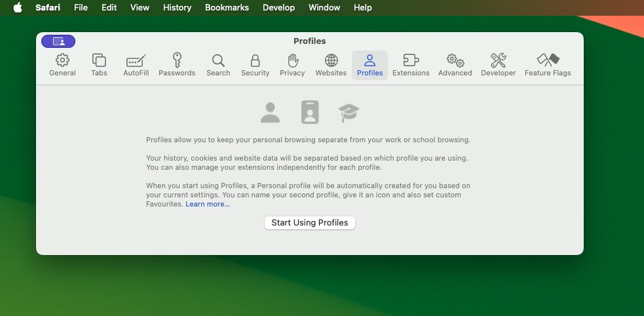Screen dimensions: 644x316
Task: Open Privacy settings
Action: pos(292,65)
